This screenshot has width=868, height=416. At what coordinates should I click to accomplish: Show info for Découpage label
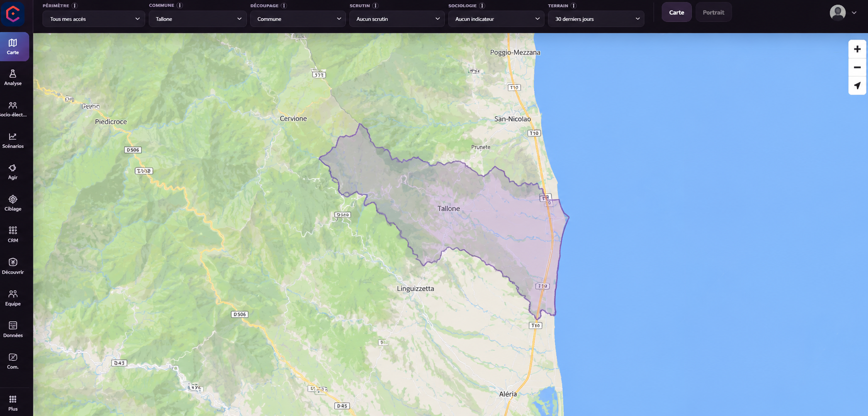coord(284,6)
